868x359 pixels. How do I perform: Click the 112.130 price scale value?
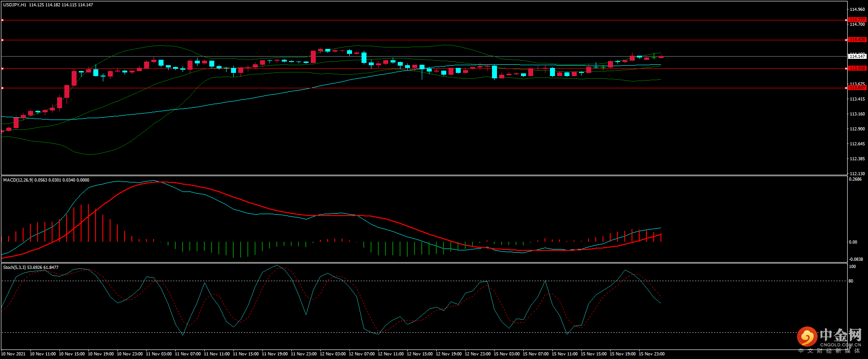[857, 174]
